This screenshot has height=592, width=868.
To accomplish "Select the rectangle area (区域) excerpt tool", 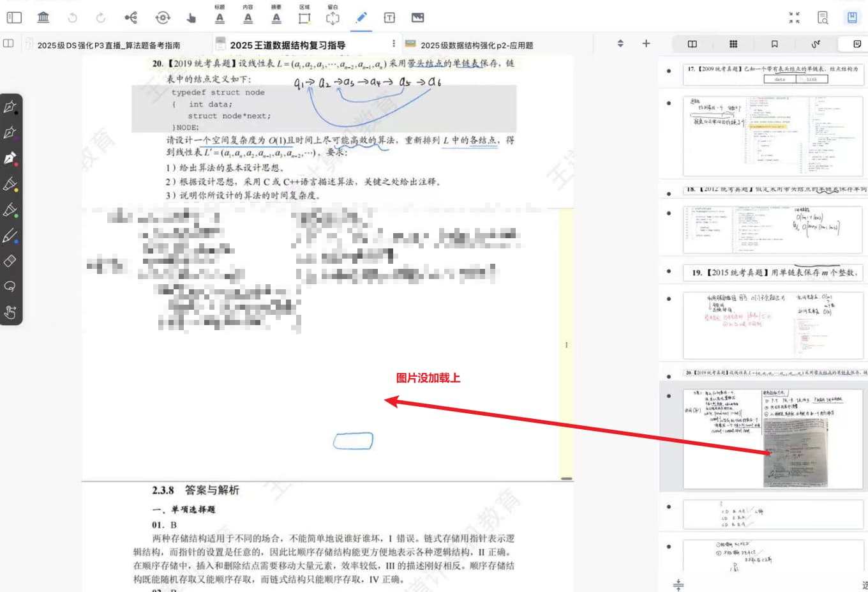I will [x=304, y=18].
